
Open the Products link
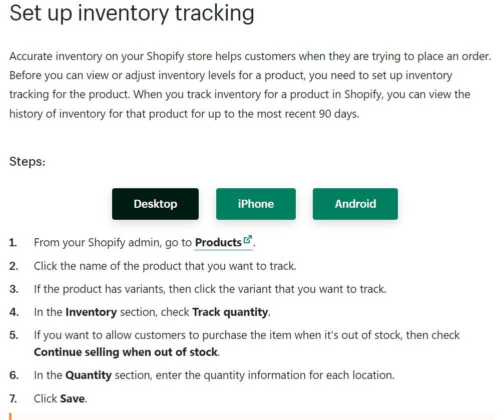pyautogui.click(x=218, y=243)
